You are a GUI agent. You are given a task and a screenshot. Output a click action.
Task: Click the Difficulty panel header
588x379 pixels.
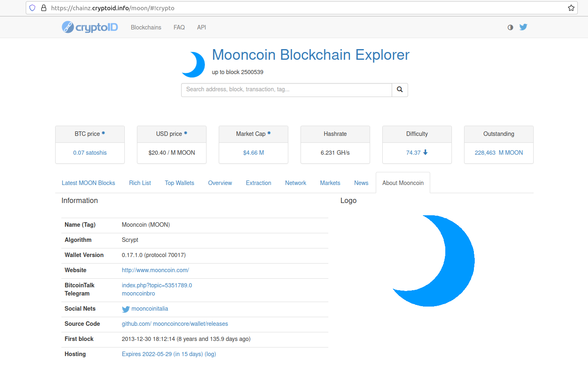click(x=417, y=134)
